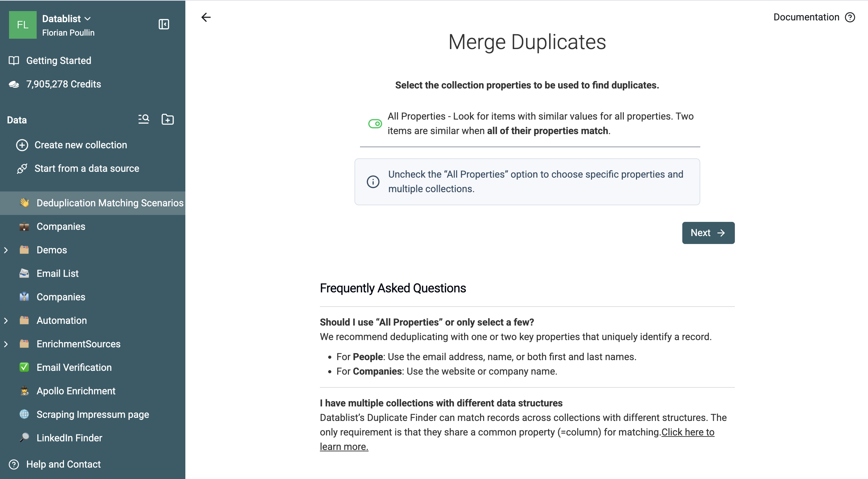The height and width of the screenshot is (479, 868).
Task: Open the Documentation help icon
Action: (x=850, y=17)
